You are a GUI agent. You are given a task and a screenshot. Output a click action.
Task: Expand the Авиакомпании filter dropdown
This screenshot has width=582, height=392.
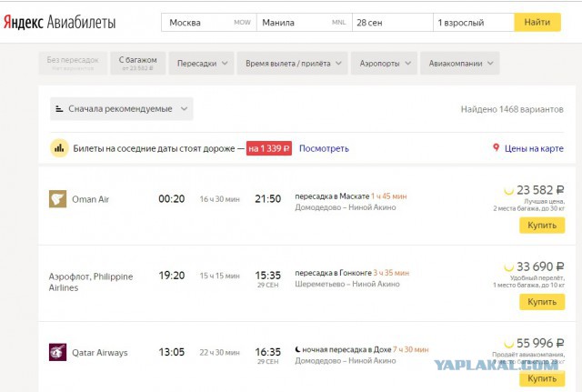click(460, 64)
